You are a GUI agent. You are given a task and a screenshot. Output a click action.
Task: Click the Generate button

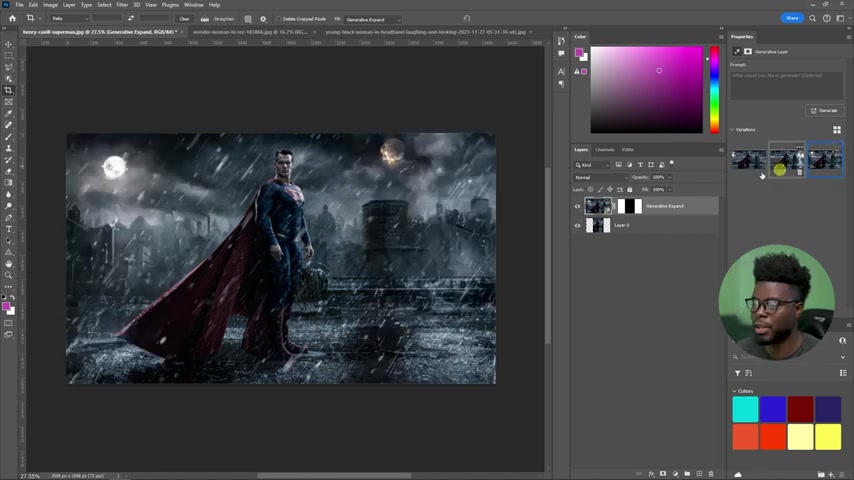[x=824, y=111]
